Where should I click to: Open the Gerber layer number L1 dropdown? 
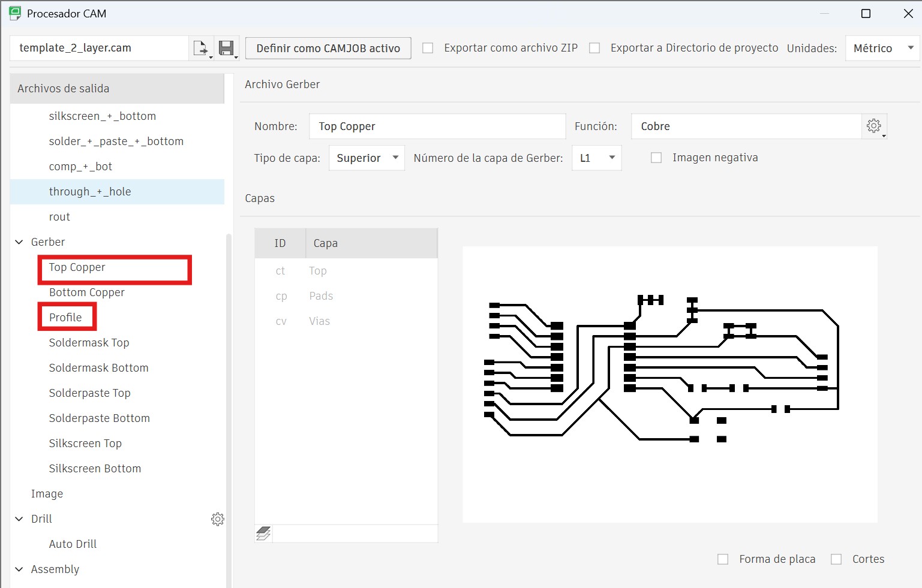(596, 158)
